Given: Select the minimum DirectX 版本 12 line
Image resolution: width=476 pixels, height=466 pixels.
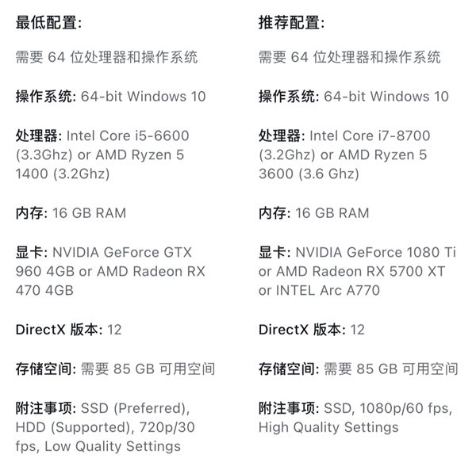Looking at the screenshot, I should pyautogui.click(x=68, y=330).
